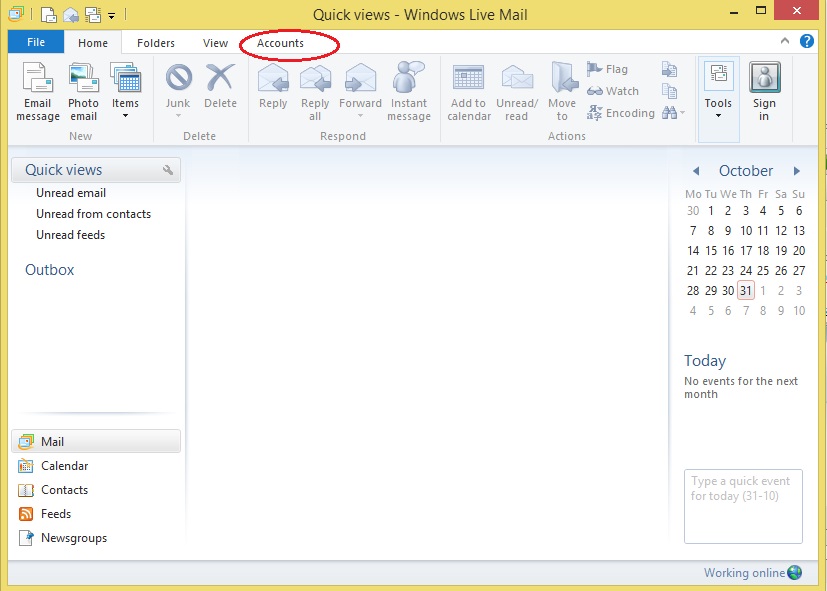Click the new item Quick Access icon
This screenshot has height=591, width=827.
click(49, 15)
